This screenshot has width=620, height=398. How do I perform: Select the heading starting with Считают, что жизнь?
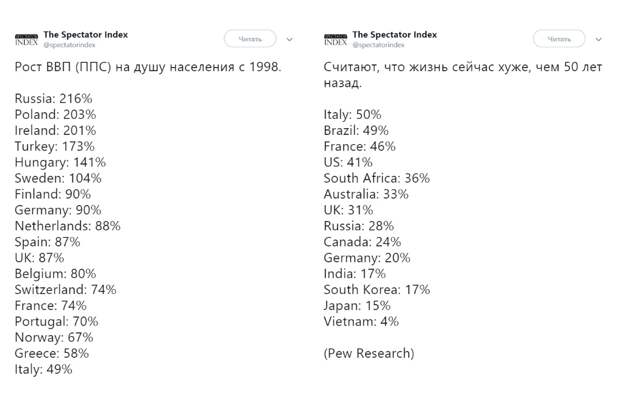tap(463, 75)
